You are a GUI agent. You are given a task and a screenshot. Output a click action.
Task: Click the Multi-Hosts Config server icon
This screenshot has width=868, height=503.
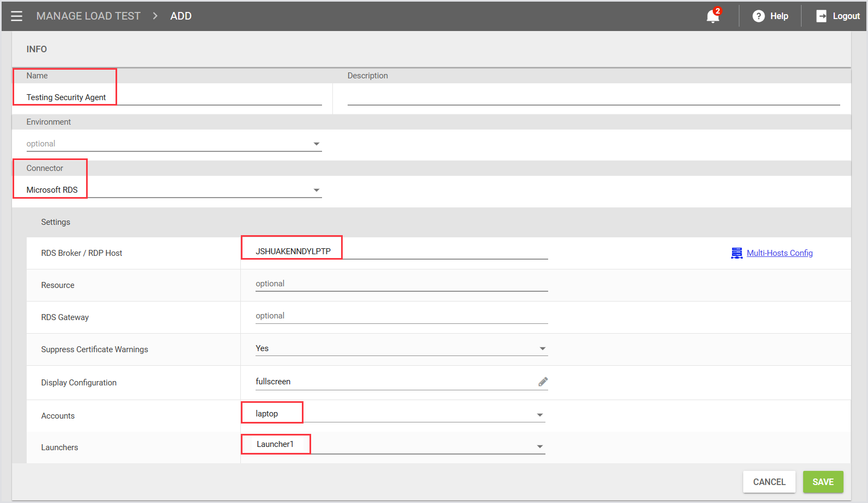click(737, 253)
